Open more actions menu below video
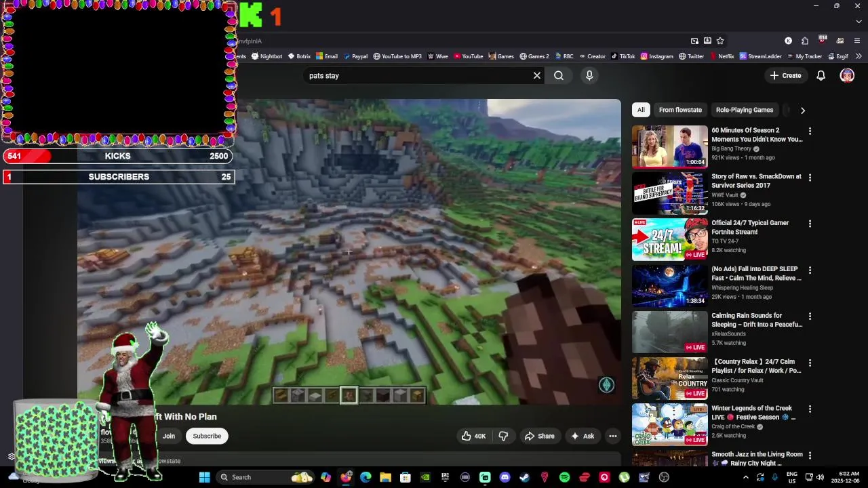 [613, 436]
